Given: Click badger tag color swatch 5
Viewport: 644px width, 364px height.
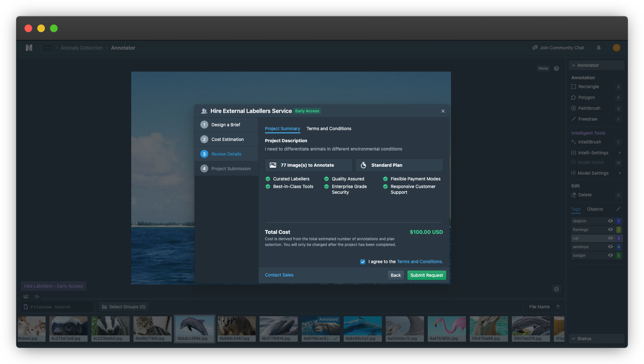Looking at the screenshot, I should click(x=619, y=255).
